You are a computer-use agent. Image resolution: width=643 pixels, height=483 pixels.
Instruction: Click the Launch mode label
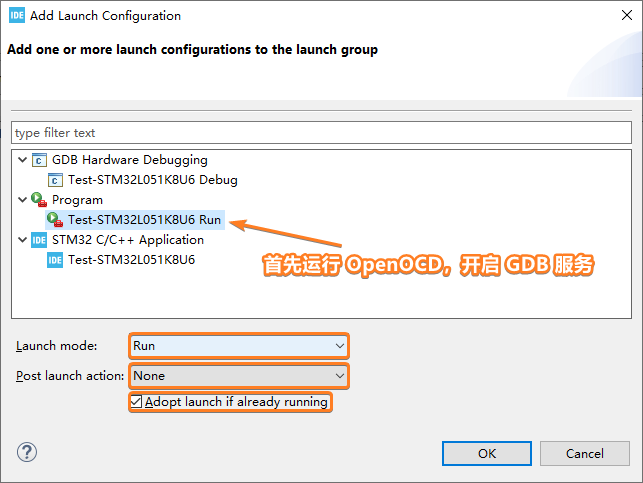point(57,346)
